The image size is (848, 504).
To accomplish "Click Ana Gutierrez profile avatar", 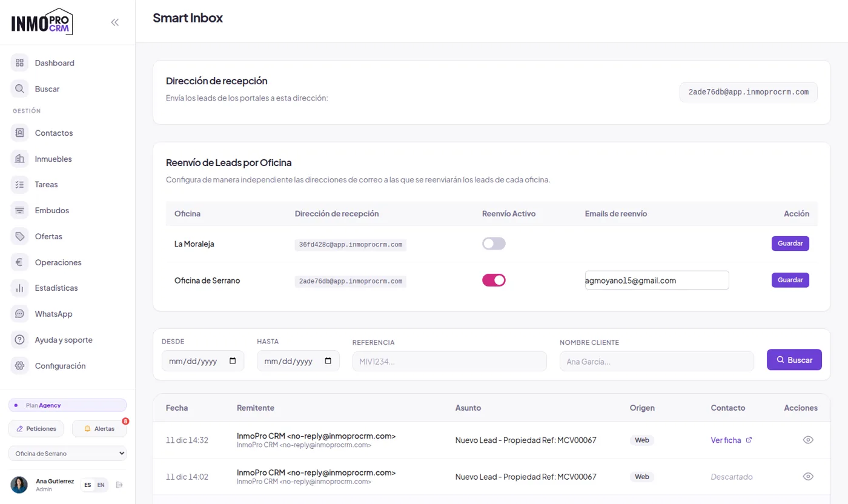I will [19, 485].
